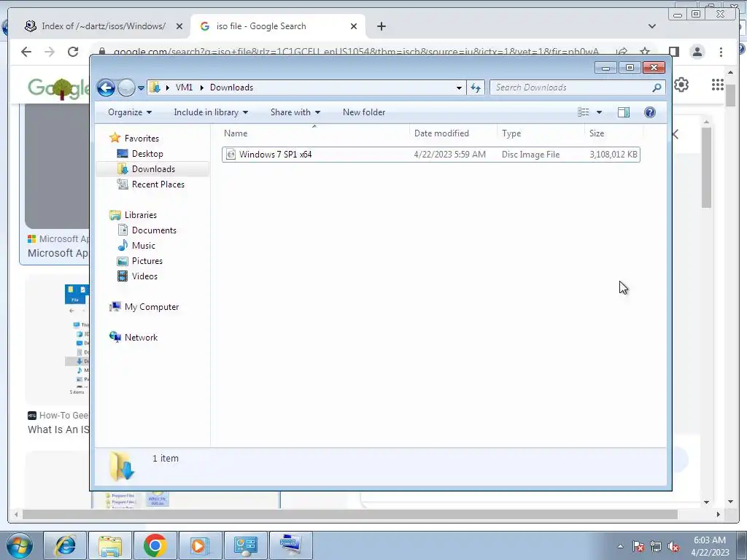The width and height of the screenshot is (747, 560).
Task: Expand address bar history dropdown
Action: point(459,87)
